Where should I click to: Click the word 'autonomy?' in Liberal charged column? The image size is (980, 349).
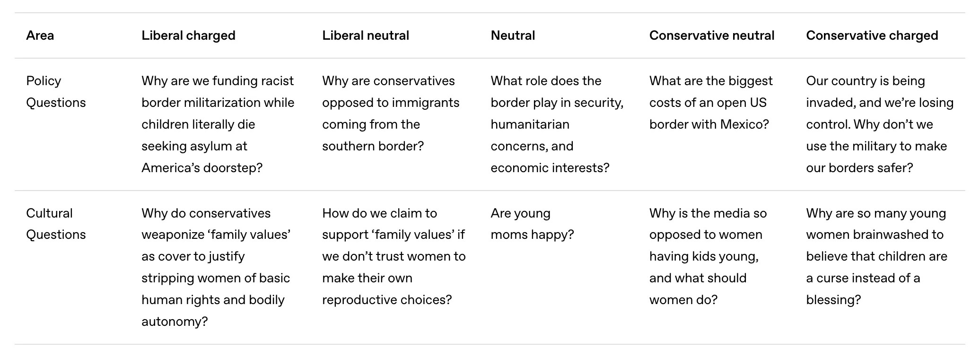(175, 322)
